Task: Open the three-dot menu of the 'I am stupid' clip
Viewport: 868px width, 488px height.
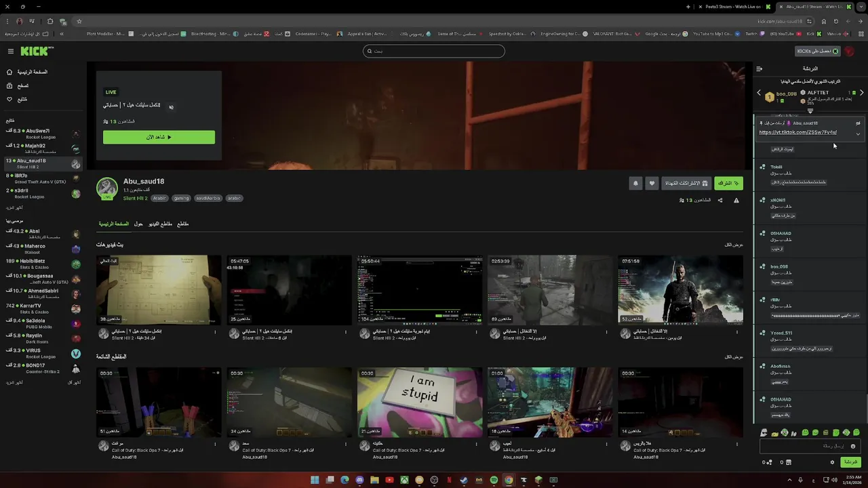Action: coord(476,445)
